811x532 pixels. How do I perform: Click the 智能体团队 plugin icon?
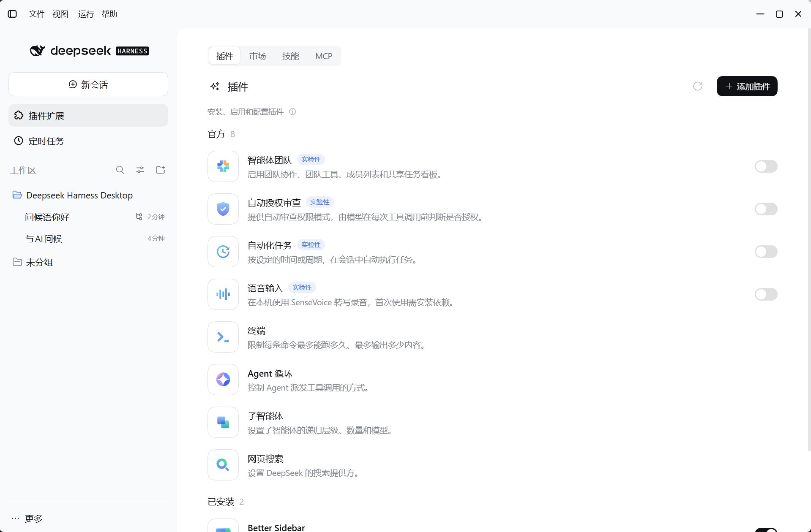click(223, 166)
